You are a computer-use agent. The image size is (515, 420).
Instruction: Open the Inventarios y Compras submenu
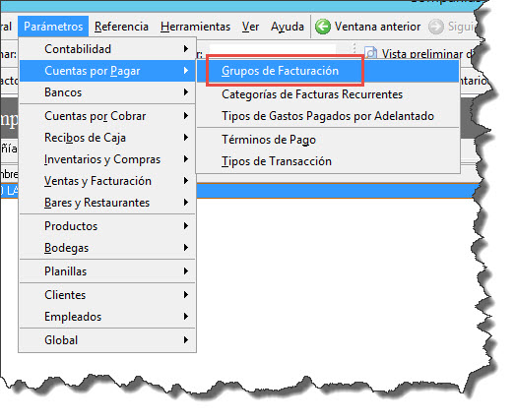point(107,159)
